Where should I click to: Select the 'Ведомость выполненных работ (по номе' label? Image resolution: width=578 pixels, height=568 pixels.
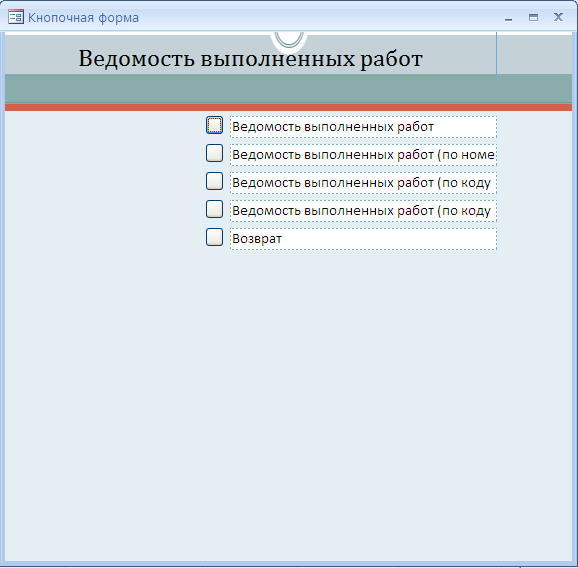pos(363,155)
